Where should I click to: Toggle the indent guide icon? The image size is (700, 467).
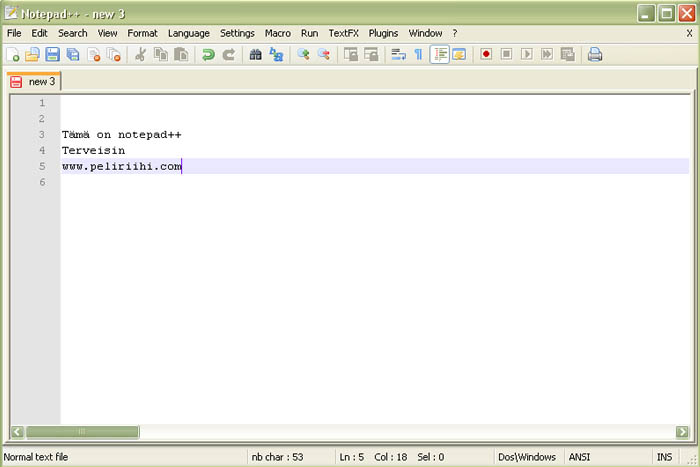[440, 54]
